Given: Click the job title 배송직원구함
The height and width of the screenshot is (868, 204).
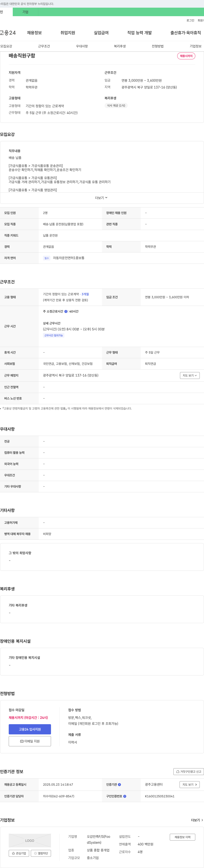Looking at the screenshot, I should [x=22, y=56].
